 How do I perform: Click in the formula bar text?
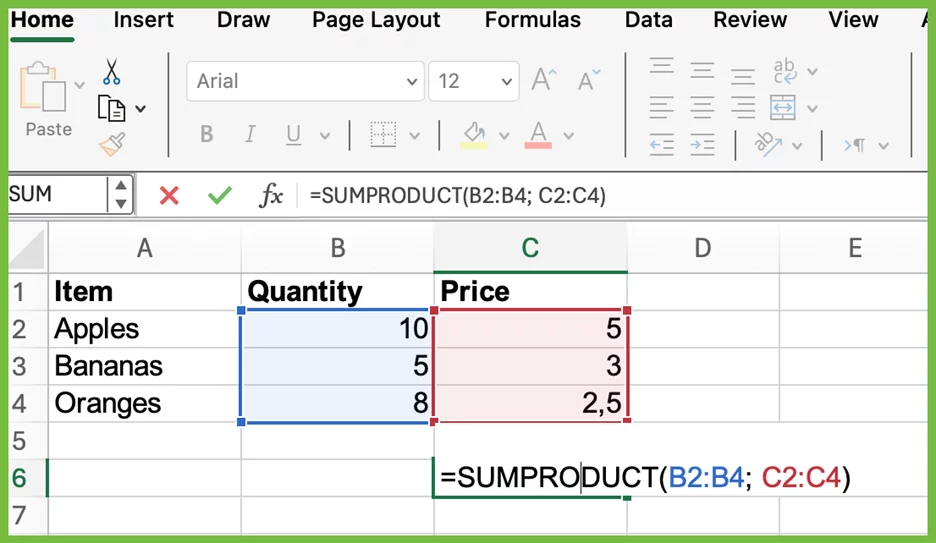(x=457, y=196)
